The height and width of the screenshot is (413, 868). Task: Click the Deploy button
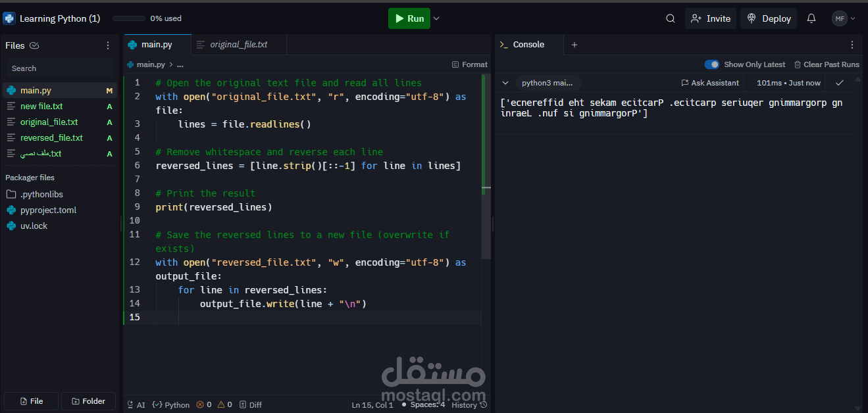pos(769,18)
